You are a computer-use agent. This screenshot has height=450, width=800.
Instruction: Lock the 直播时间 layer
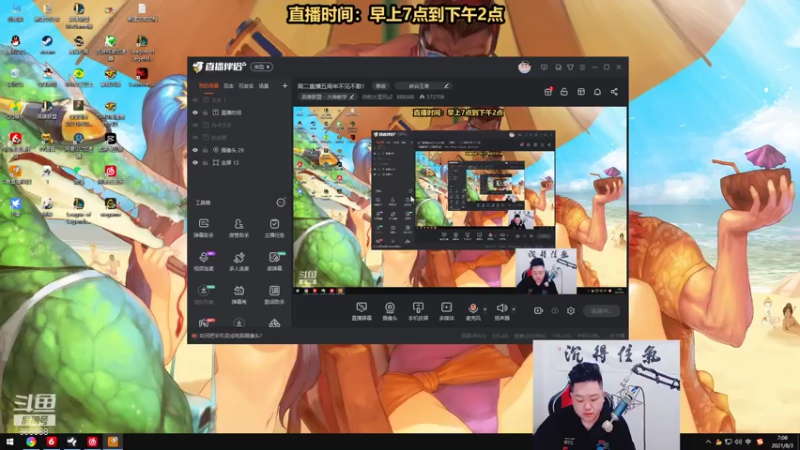pos(205,112)
